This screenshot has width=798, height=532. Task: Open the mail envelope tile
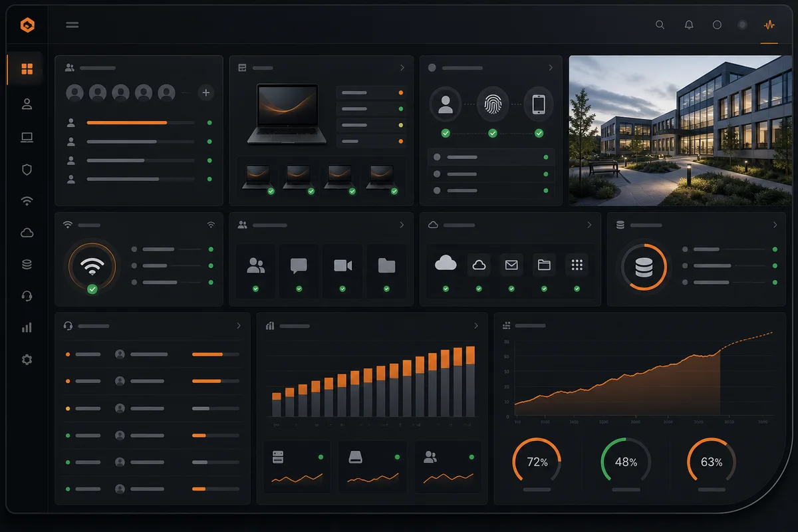[x=511, y=265]
